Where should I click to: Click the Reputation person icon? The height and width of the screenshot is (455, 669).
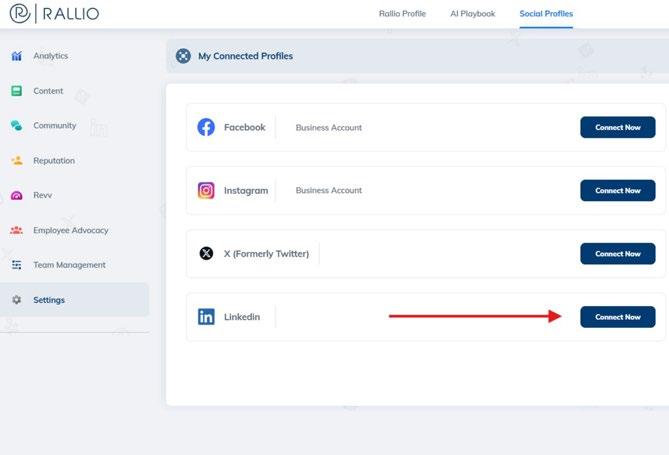pyautogui.click(x=17, y=160)
